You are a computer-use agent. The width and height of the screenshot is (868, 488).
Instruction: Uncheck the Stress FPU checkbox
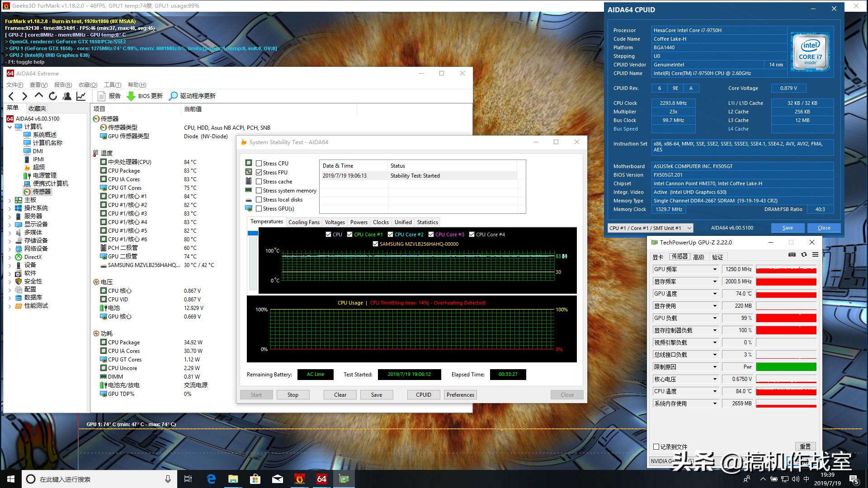(259, 173)
